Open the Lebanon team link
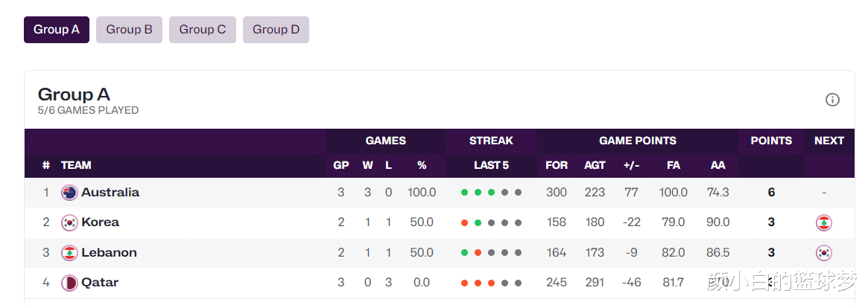Screen dimensions: 868x305 [x=109, y=253]
